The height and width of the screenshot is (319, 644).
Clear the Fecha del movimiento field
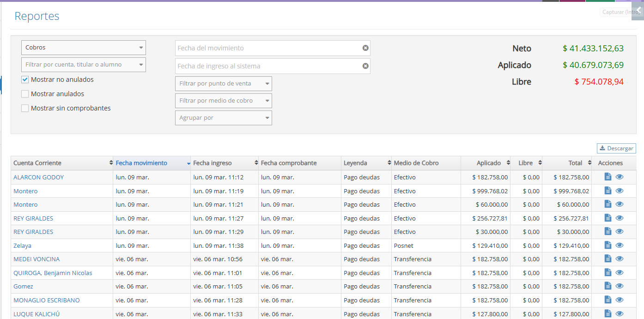tap(365, 48)
